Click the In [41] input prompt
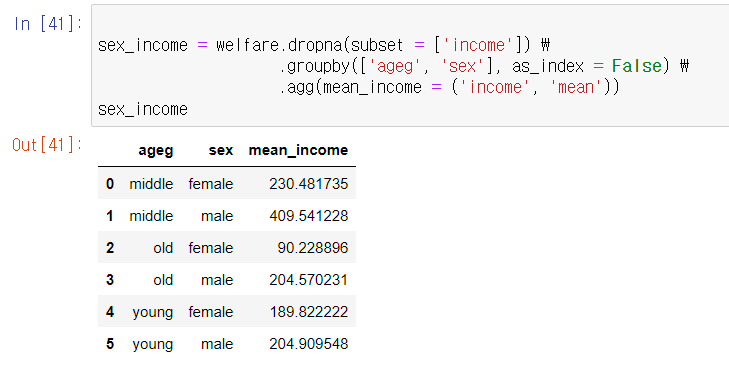Viewport: 729px width, 366px height. (48, 24)
